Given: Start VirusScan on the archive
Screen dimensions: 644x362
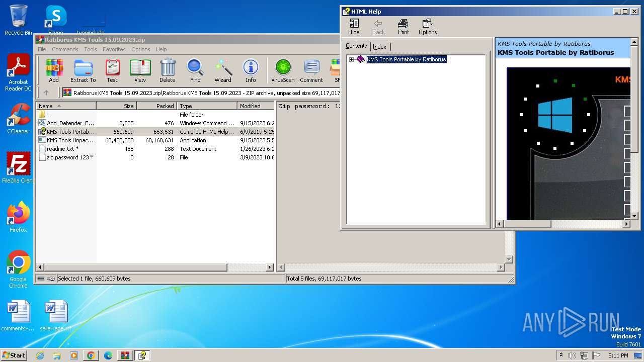Looking at the screenshot, I should point(283,70).
